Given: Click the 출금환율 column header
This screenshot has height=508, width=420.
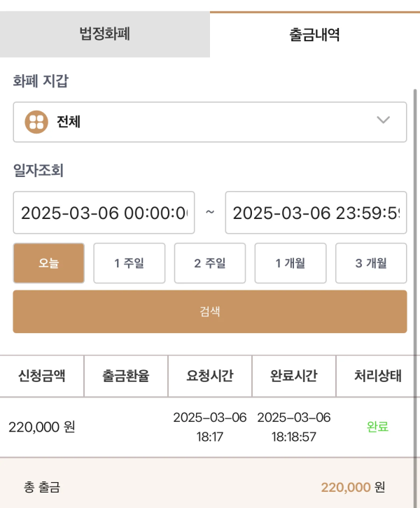Looking at the screenshot, I should (x=126, y=376).
